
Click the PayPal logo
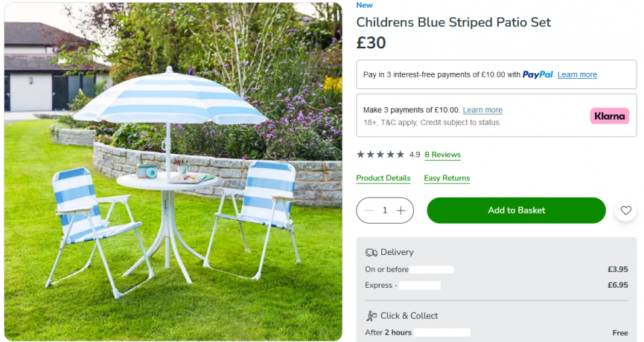pyautogui.click(x=538, y=74)
